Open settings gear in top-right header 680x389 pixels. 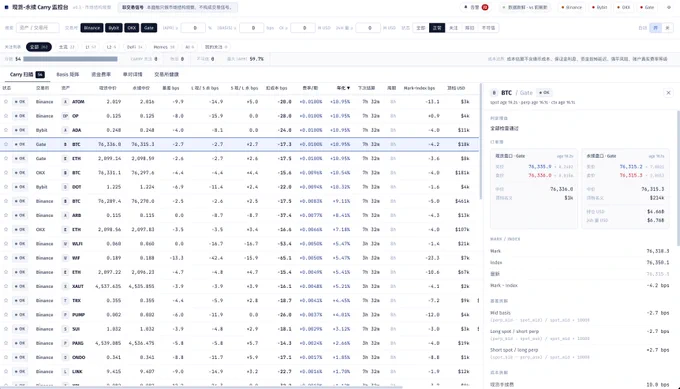coord(668,7)
